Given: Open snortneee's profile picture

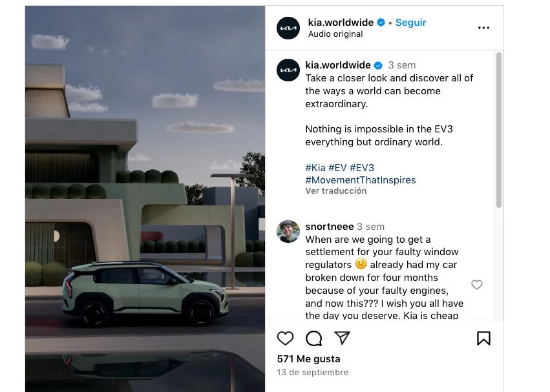Looking at the screenshot, I should [x=288, y=231].
